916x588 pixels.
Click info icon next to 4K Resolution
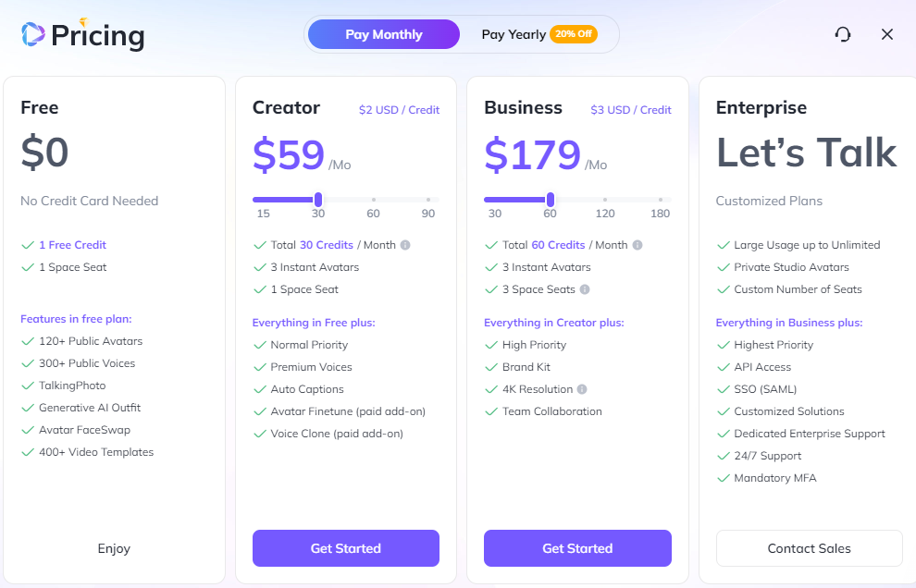[x=582, y=389]
